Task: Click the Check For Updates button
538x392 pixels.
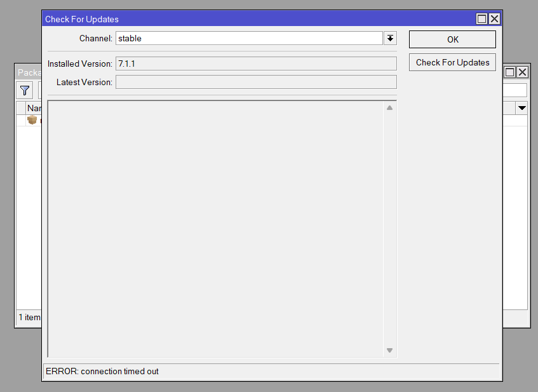Action: (x=452, y=62)
